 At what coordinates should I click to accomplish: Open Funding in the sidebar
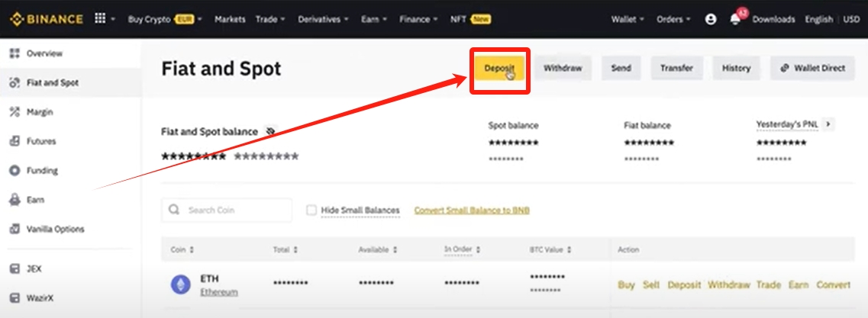[x=42, y=170]
